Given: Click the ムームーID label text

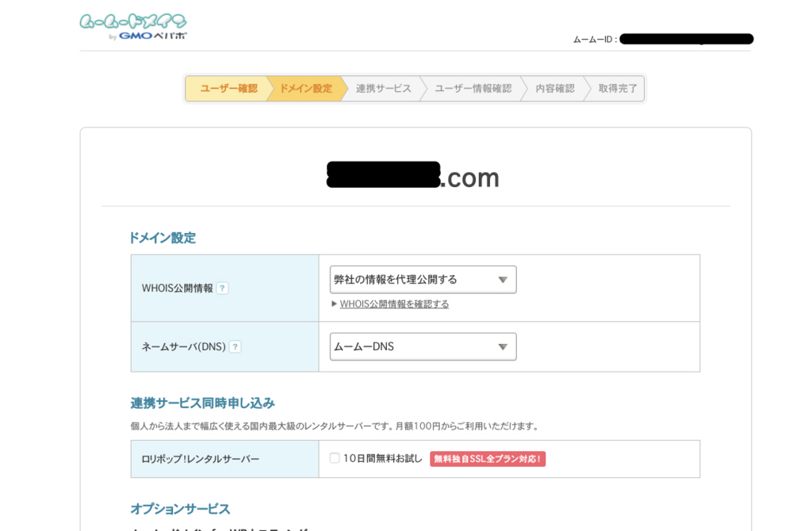Looking at the screenshot, I should pyautogui.click(x=595, y=40).
